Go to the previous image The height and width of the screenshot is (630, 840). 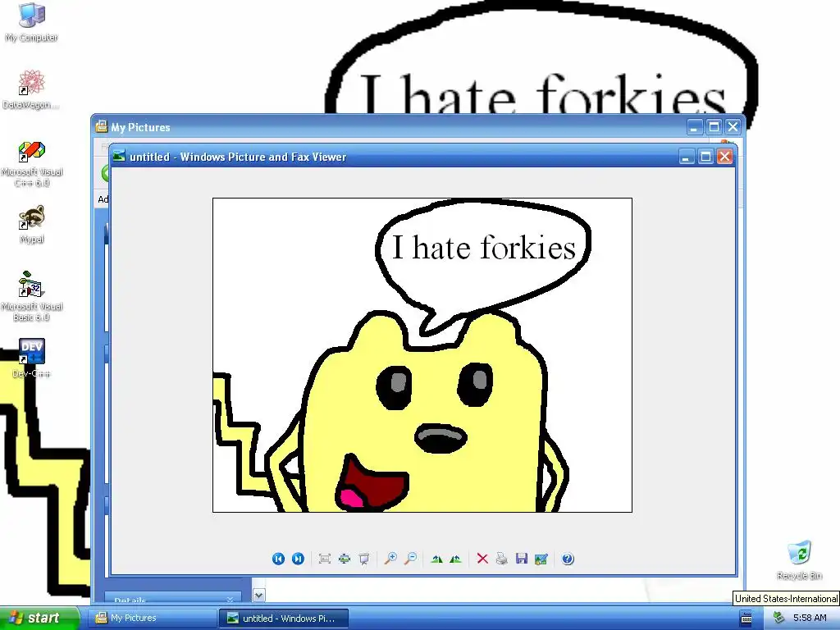click(x=278, y=559)
